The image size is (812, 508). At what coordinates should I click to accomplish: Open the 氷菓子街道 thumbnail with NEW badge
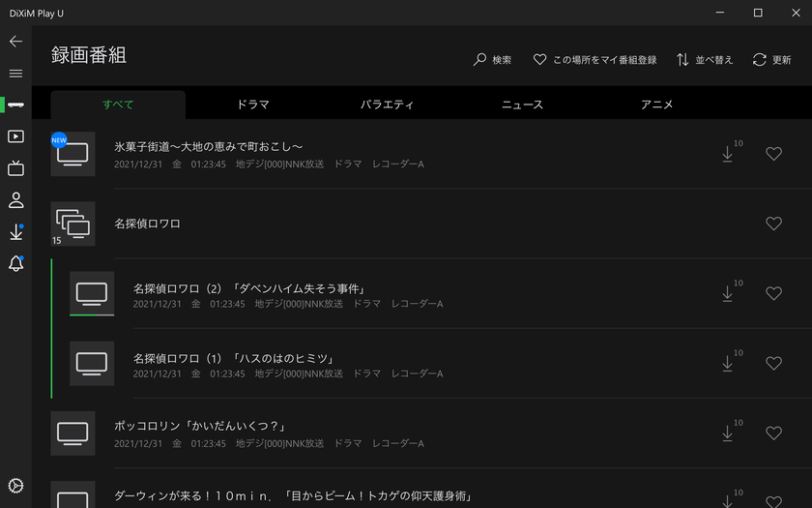click(x=73, y=154)
